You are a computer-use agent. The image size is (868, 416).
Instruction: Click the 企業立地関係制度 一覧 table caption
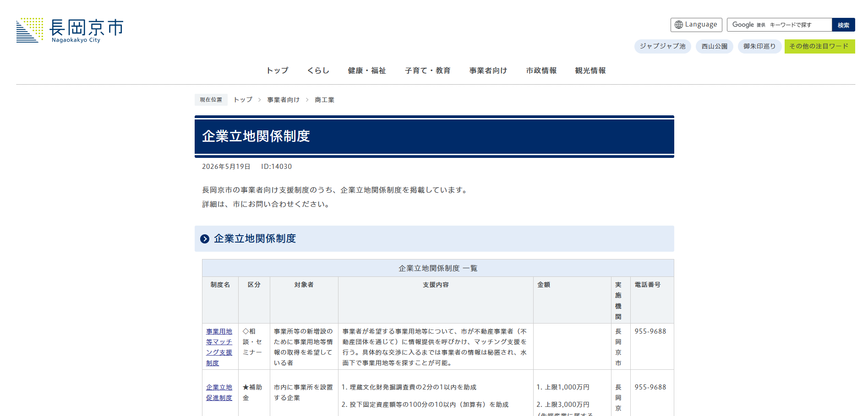click(438, 268)
